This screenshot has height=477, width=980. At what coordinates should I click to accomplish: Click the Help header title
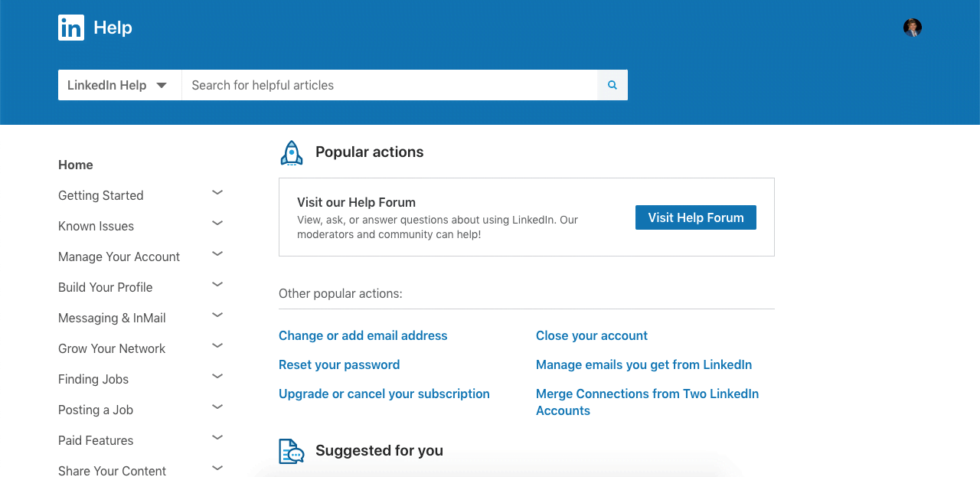coord(113,28)
